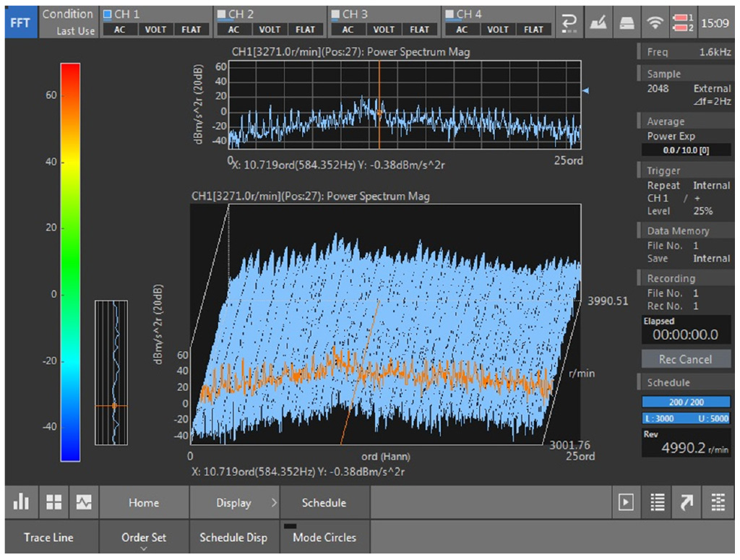The image size is (740, 560).
Task: Click the wireless signal icon
Action: pos(656,23)
